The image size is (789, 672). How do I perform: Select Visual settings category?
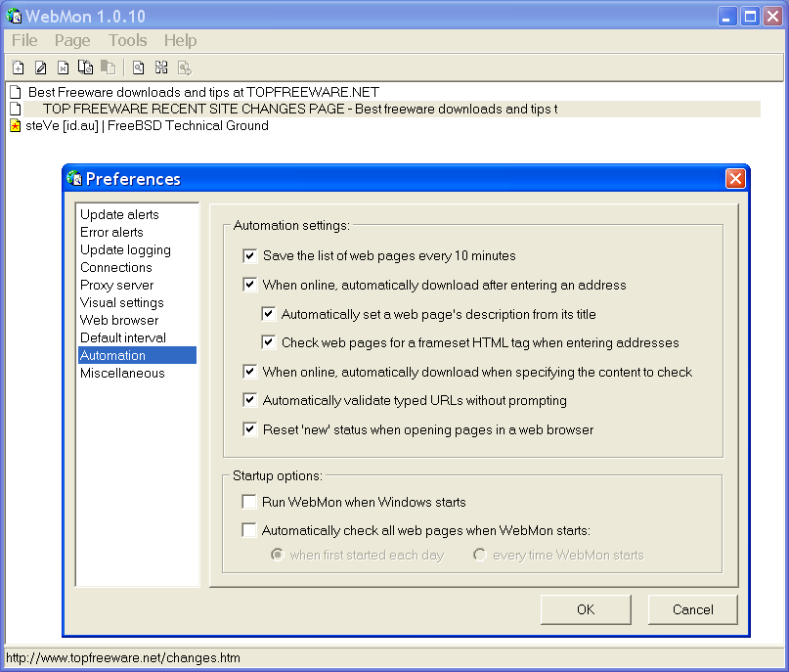[138, 302]
